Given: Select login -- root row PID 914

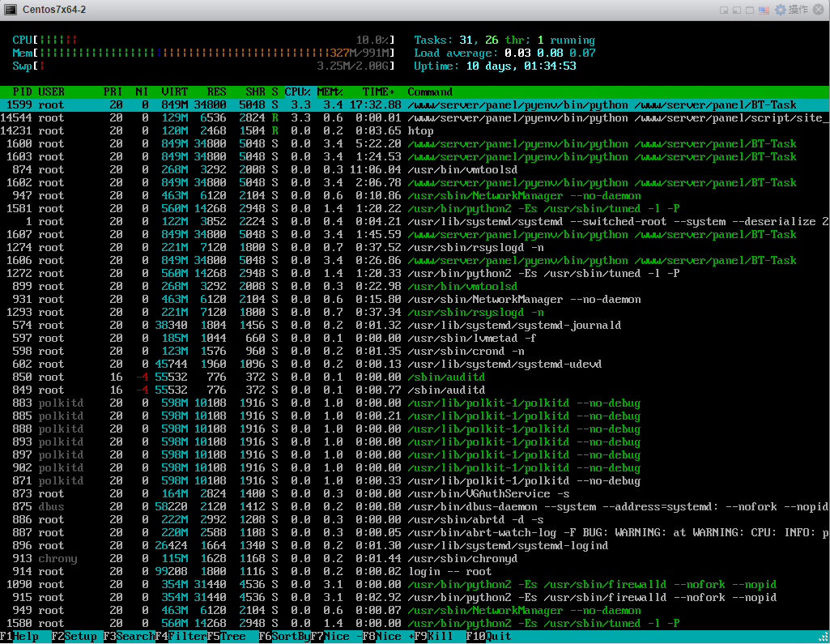Looking at the screenshot, I should pos(415,571).
